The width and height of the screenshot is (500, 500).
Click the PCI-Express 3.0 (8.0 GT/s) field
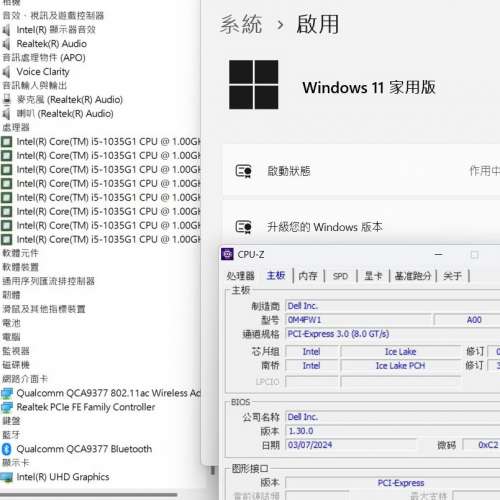click(x=393, y=334)
